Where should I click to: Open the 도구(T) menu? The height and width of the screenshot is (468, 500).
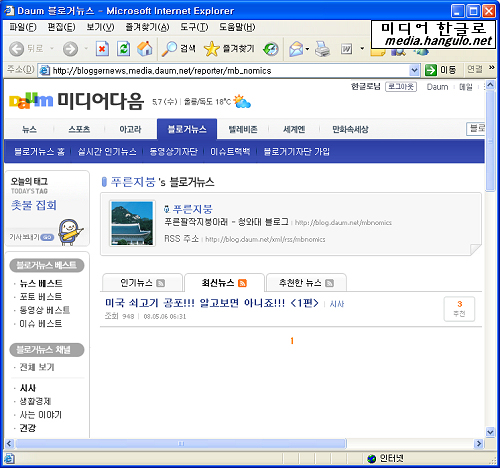coord(194,27)
